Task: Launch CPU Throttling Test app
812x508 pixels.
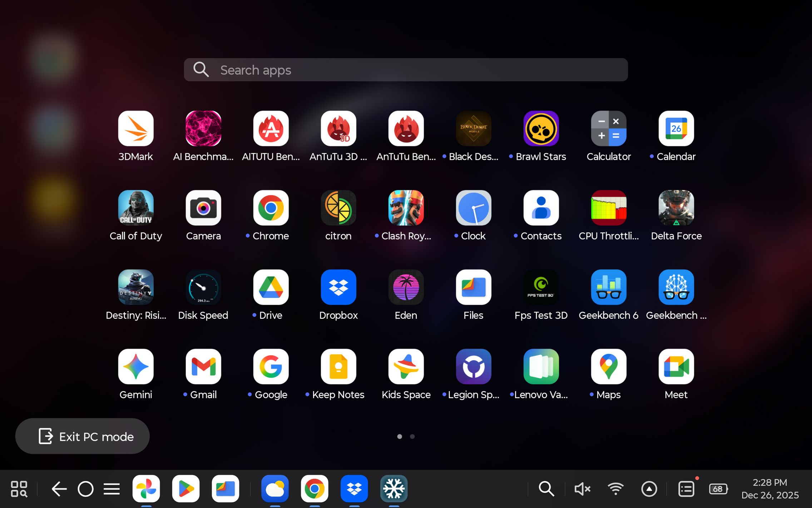Action: (x=608, y=208)
